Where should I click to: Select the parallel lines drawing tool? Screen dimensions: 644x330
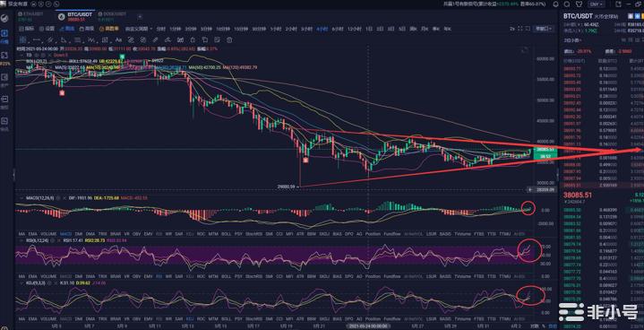[49, 39]
